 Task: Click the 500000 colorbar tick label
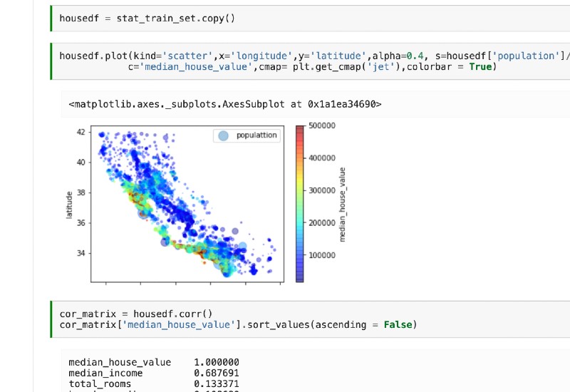point(321,125)
